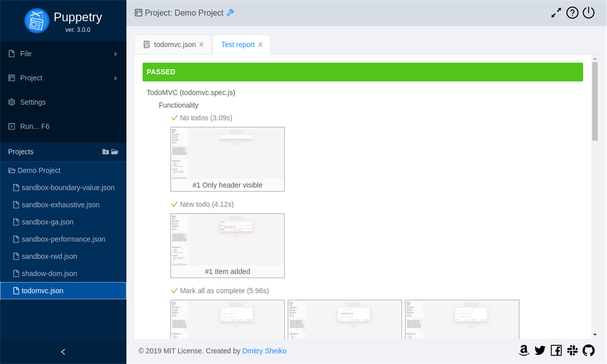Open second thumbnail under Mark all as complete

[x=345, y=319]
